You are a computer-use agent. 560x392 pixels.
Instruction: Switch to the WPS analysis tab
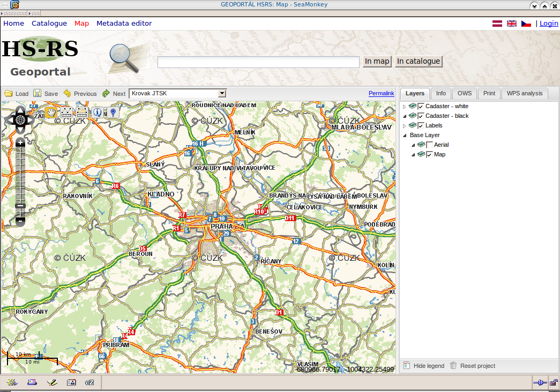tap(525, 94)
